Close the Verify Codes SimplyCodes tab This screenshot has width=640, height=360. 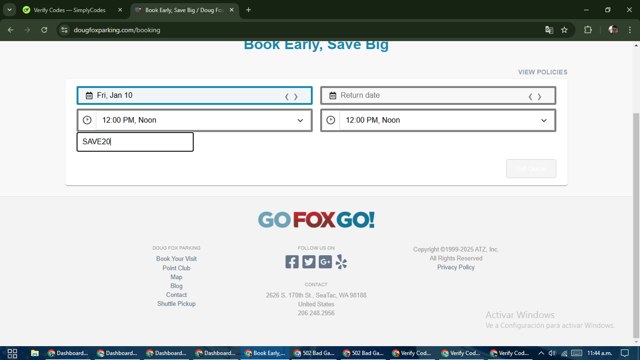(x=120, y=10)
